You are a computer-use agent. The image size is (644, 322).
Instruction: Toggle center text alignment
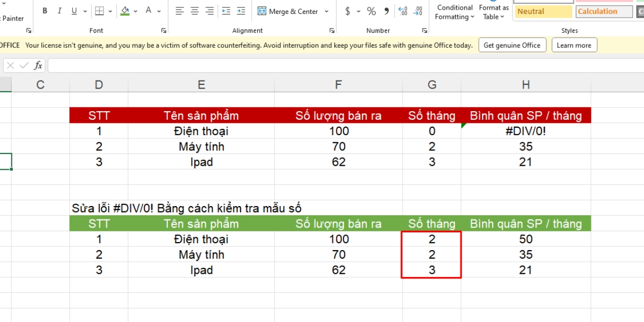pyautogui.click(x=194, y=11)
